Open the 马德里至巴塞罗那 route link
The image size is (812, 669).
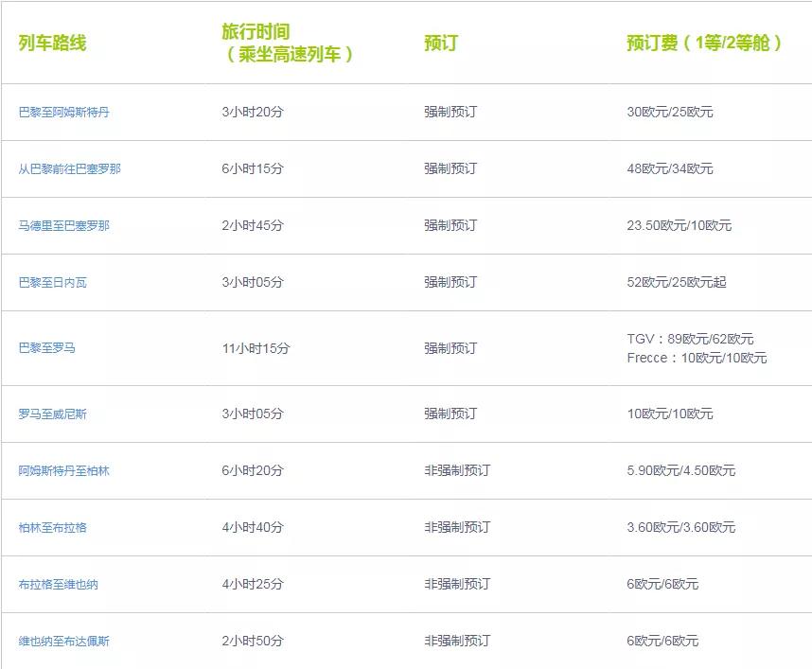65,225
